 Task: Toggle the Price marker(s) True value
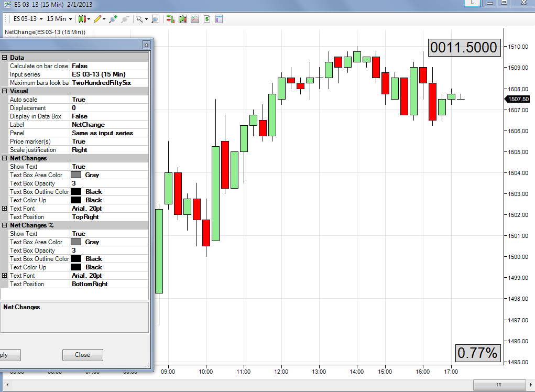(109, 141)
